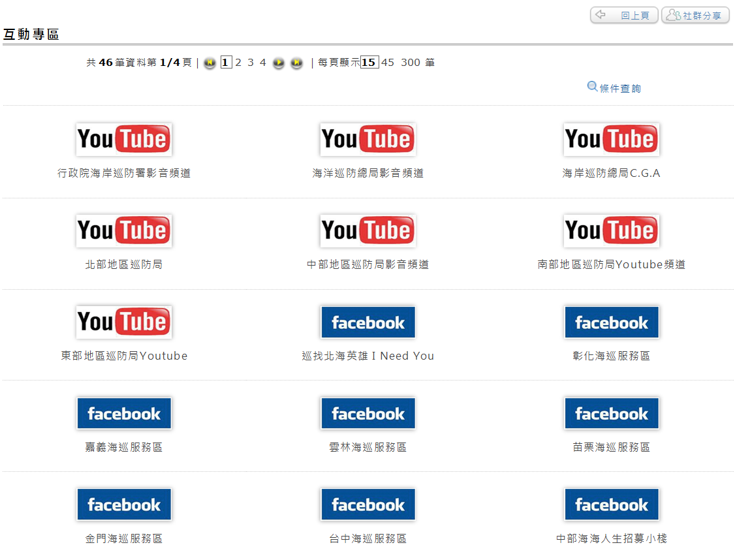The image size is (735, 560).
Task: Open 中部海海人生招募小棧 link
Action: tap(611, 538)
